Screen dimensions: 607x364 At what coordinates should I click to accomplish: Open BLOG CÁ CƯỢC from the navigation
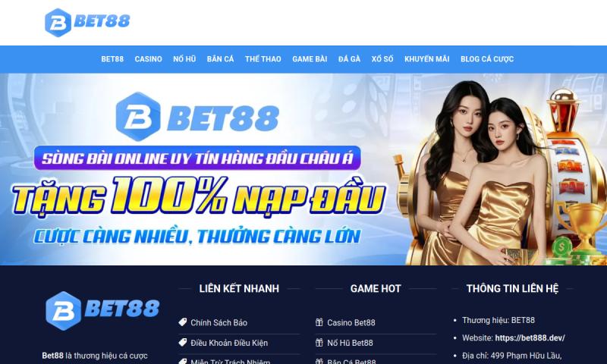coord(487,59)
